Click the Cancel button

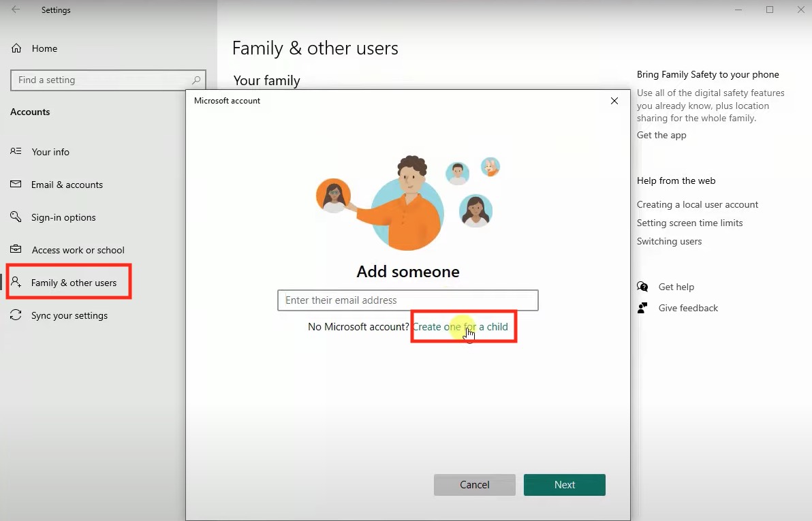pyautogui.click(x=474, y=484)
